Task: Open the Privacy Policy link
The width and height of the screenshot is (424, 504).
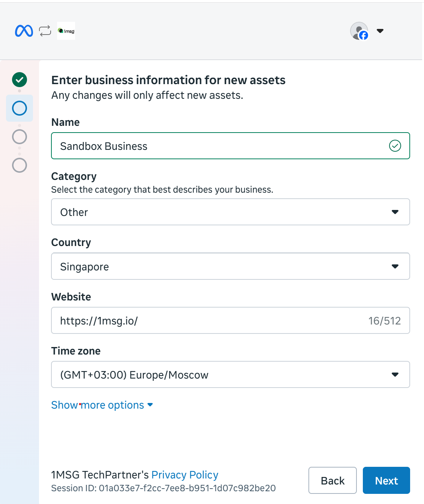Action: pos(185,475)
